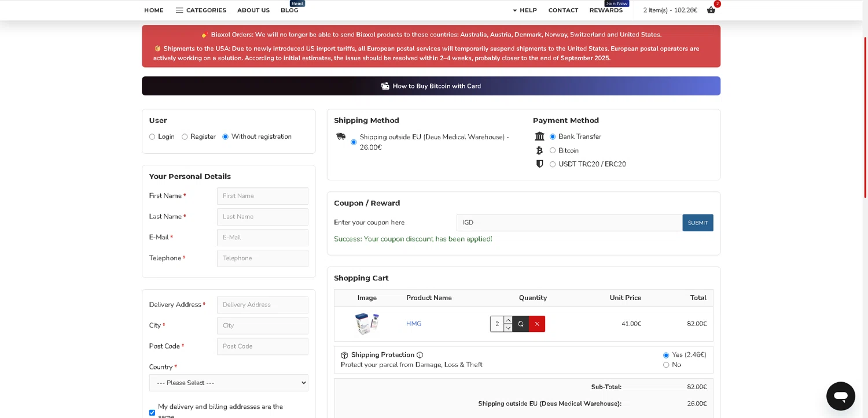Submit the coupon code

click(x=698, y=223)
